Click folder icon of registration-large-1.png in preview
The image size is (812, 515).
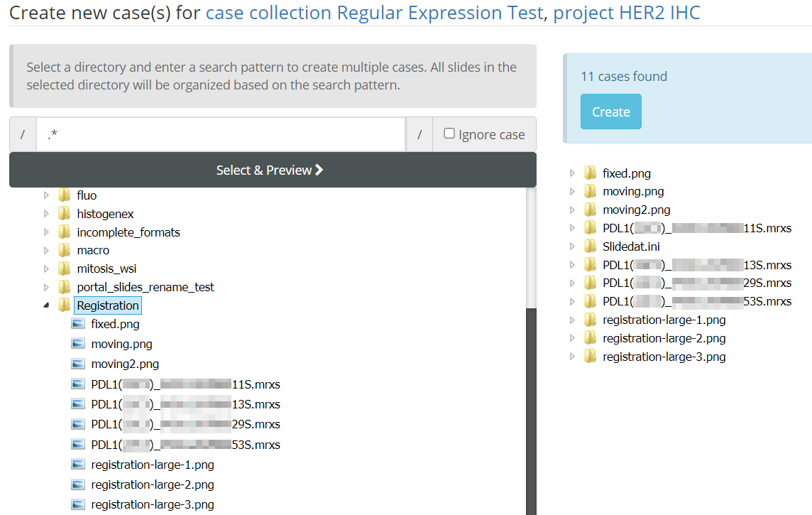pos(590,320)
